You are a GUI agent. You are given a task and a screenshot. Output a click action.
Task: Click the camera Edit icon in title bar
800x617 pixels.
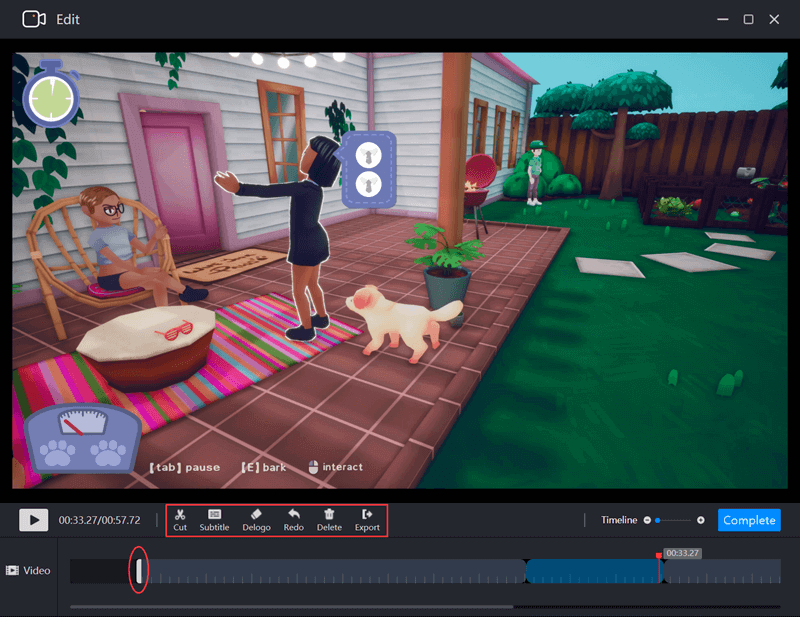[34, 19]
